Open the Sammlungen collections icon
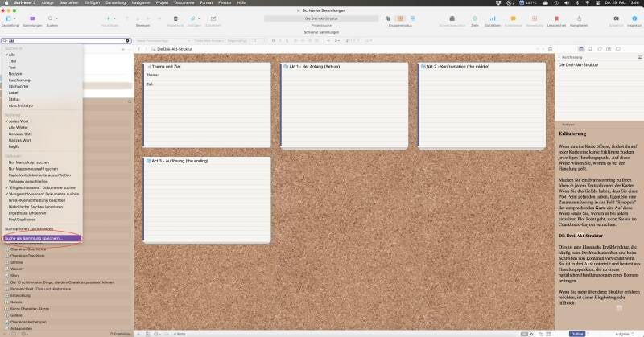This screenshot has height=337, width=644. (x=32, y=18)
